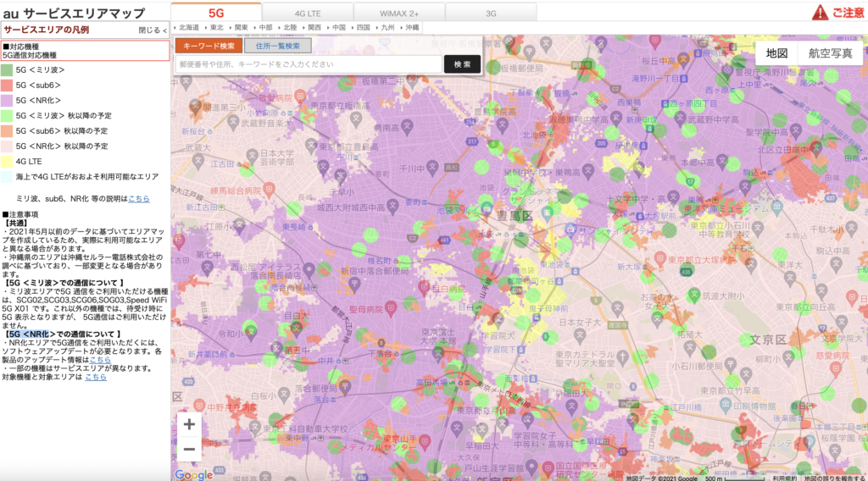
Task: Click the black 検索 search button
Action: tap(462, 64)
